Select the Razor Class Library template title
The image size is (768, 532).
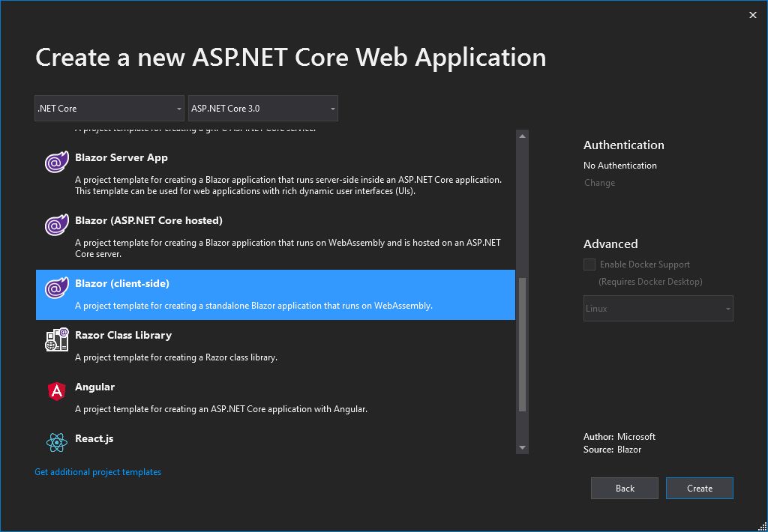pos(123,335)
